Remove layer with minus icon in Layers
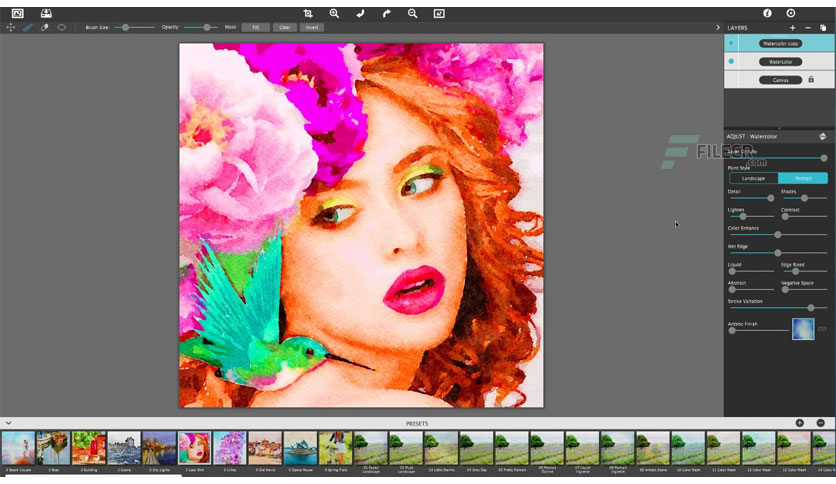Screen dimensions: 836x484 (808, 28)
